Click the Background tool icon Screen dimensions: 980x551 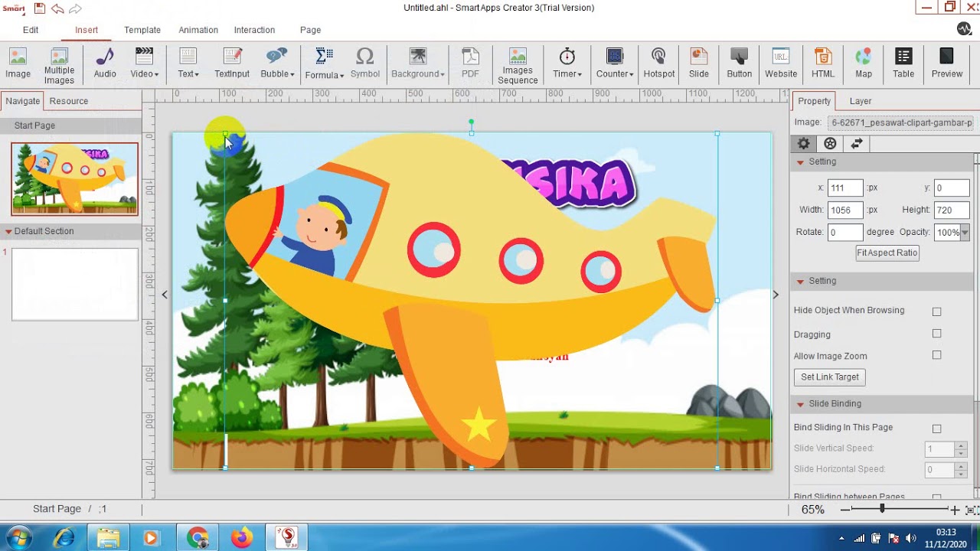tap(417, 57)
